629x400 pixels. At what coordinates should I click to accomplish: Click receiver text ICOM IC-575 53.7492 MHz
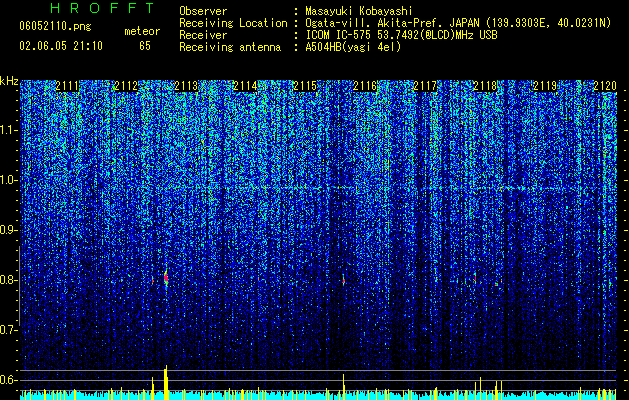(401, 35)
